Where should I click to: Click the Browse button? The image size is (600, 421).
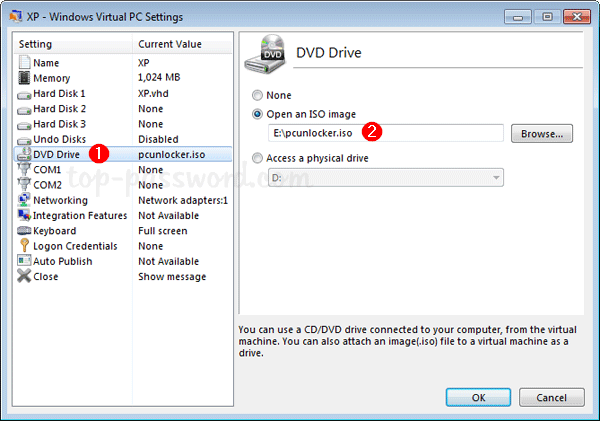tap(541, 133)
